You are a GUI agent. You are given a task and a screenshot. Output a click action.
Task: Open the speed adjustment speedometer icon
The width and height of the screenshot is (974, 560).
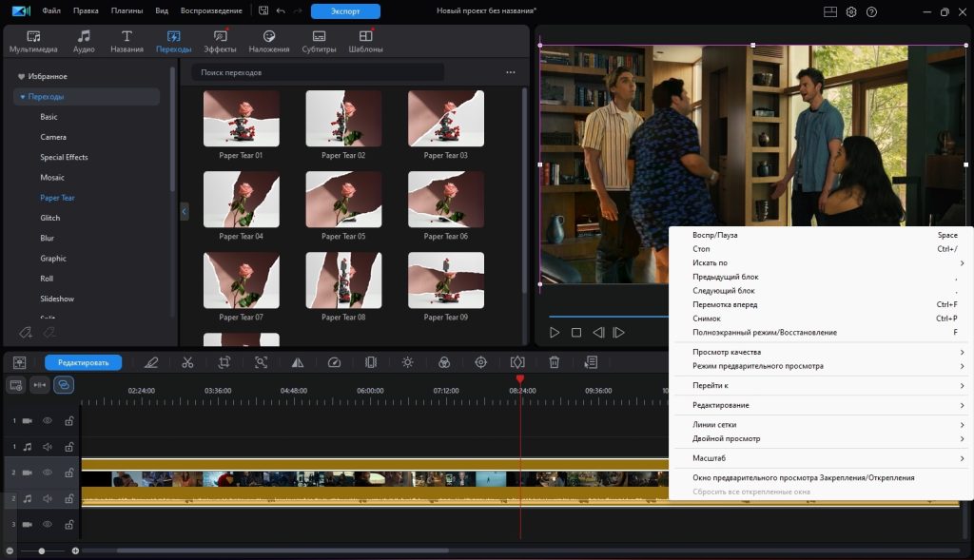coord(334,362)
